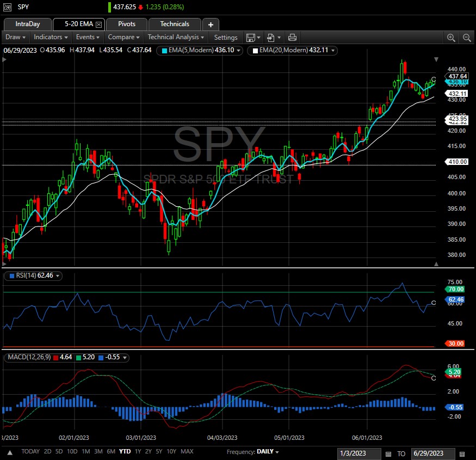Zoom in using the magnifier plus icon

(451, 38)
